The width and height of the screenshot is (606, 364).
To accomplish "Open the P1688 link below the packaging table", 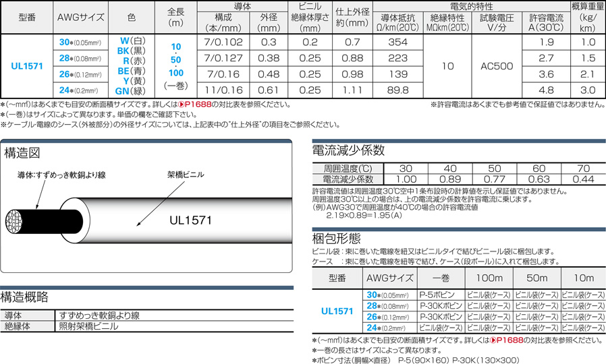I will coord(509,340).
